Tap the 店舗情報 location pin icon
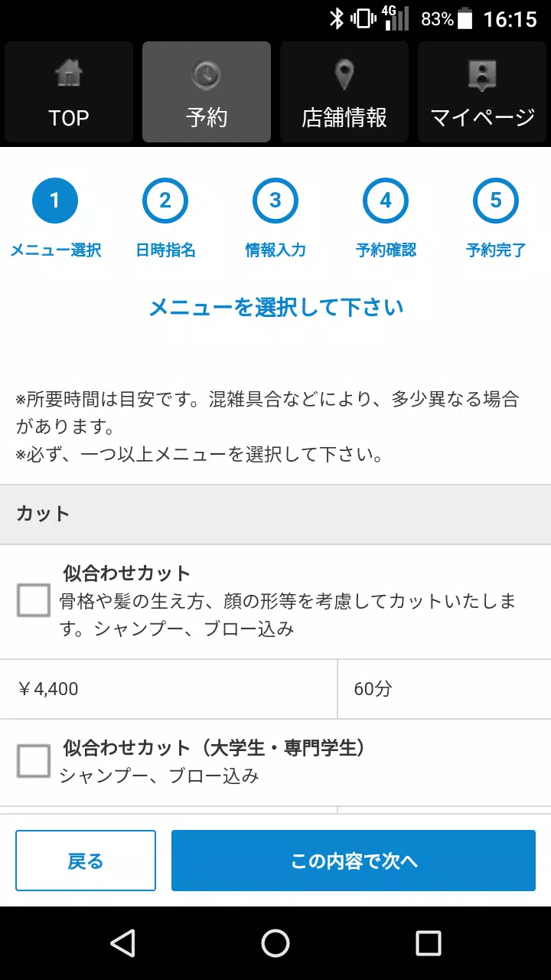Viewport: 551px width, 980px height. pyautogui.click(x=344, y=75)
